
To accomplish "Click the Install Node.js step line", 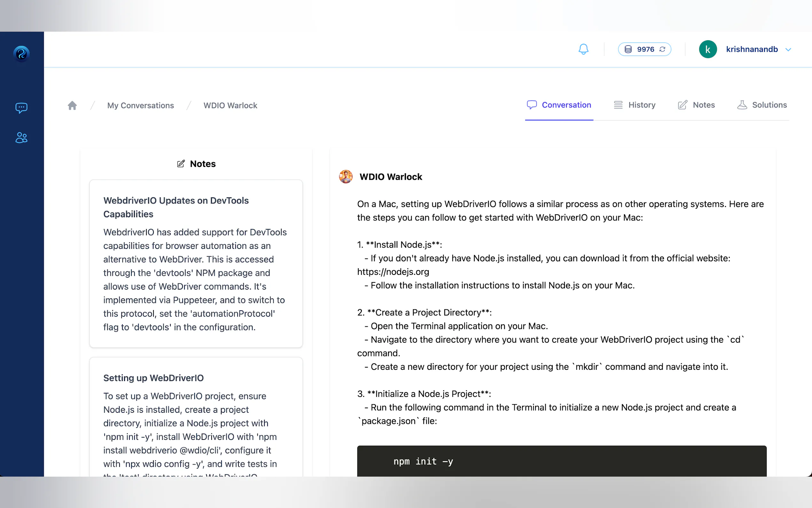I will (400, 245).
